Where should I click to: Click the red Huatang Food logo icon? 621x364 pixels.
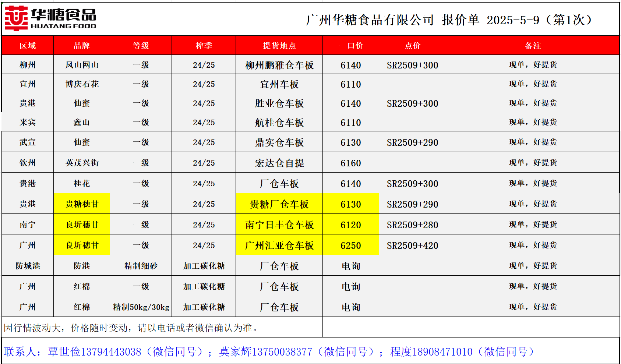(x=16, y=18)
